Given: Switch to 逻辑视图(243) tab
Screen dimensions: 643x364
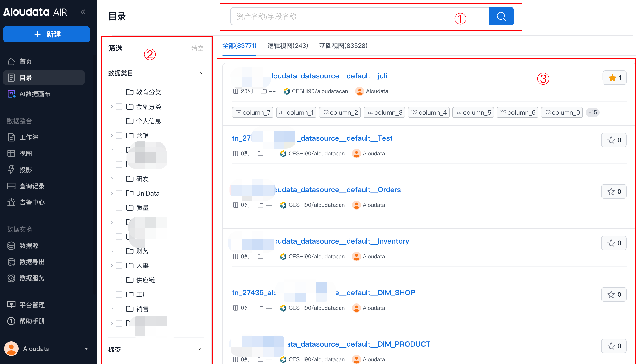Looking at the screenshot, I should [287, 46].
